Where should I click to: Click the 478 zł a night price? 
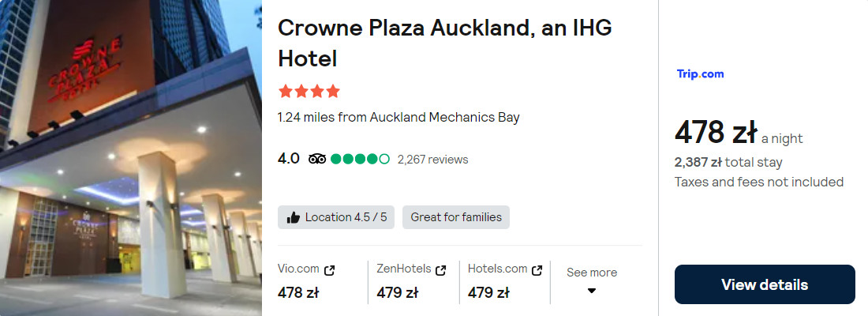716,134
